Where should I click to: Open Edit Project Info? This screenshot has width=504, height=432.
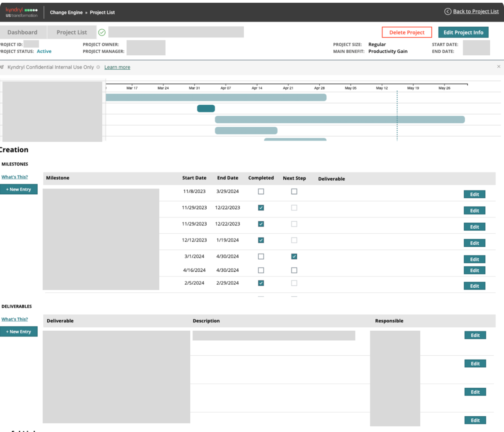463,32
